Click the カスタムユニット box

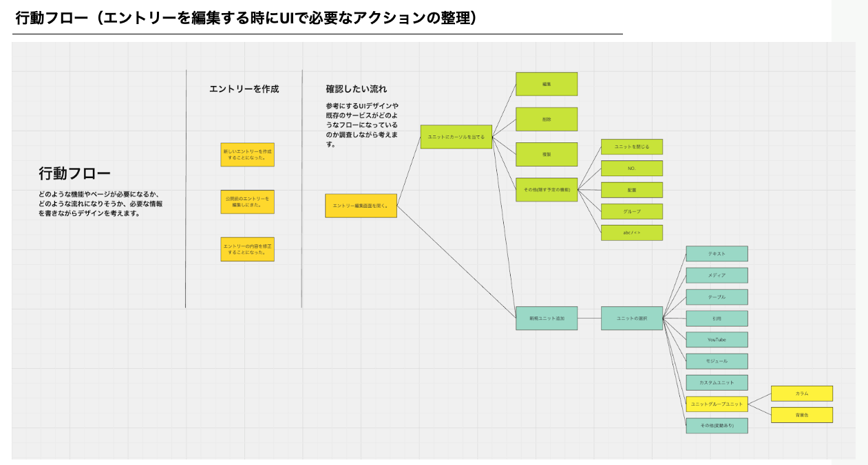pos(717,382)
